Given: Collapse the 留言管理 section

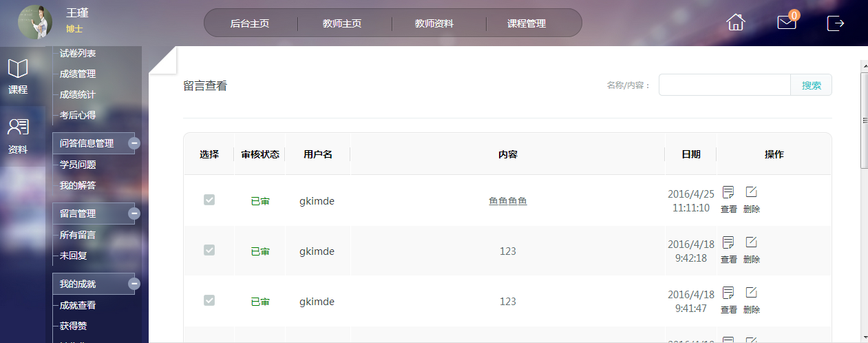Looking at the screenshot, I should 134,214.
